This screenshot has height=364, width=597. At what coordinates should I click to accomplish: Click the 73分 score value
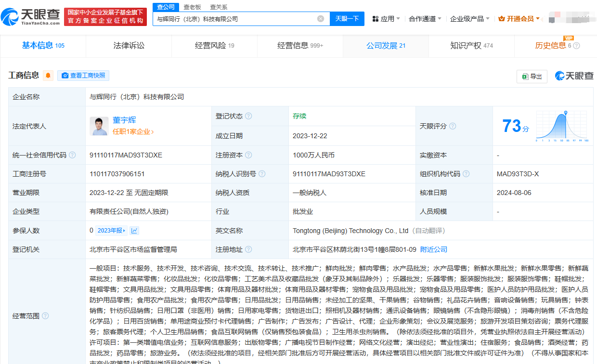click(x=516, y=126)
